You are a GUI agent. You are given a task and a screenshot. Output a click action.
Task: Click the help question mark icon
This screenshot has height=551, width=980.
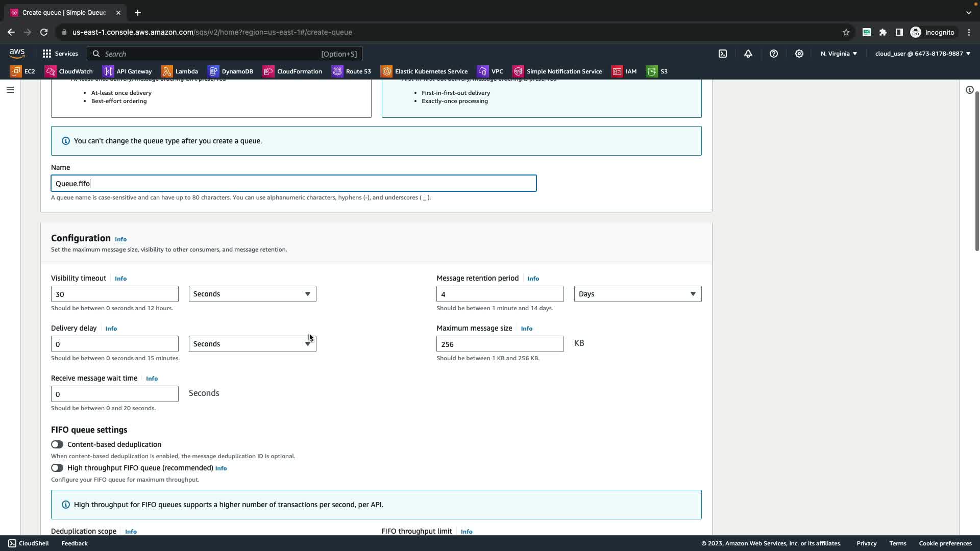774,54
